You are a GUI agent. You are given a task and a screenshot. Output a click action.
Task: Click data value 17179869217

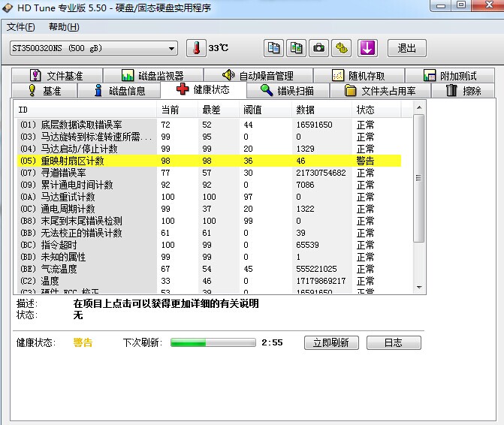coord(321,281)
